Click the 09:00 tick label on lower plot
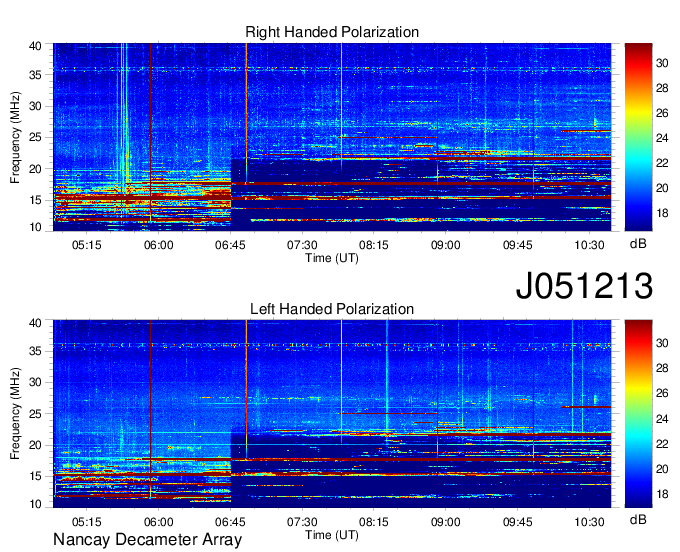Viewport: 680px width, 552px height. [x=445, y=522]
